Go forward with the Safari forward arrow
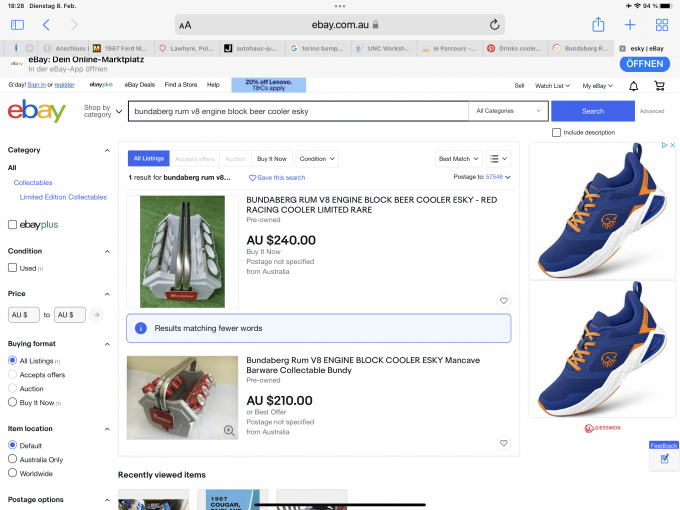 coord(74,25)
